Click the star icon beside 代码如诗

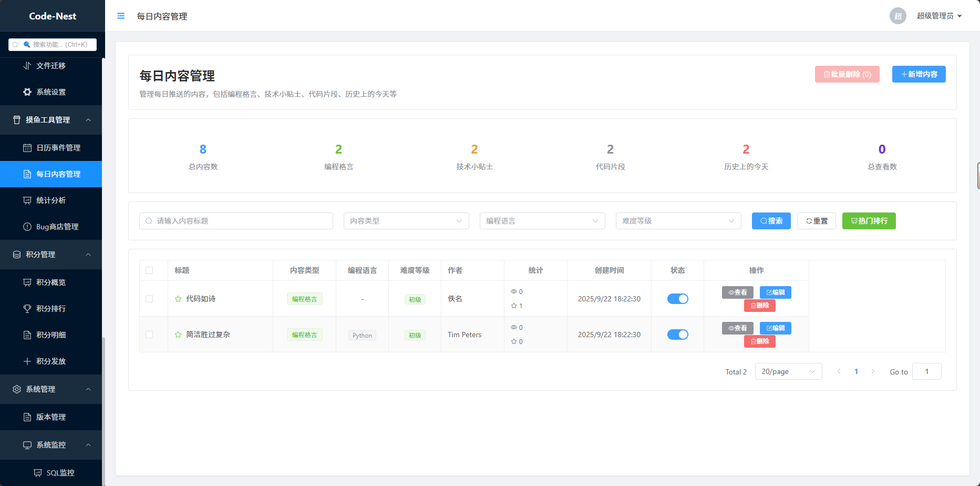[x=178, y=299]
